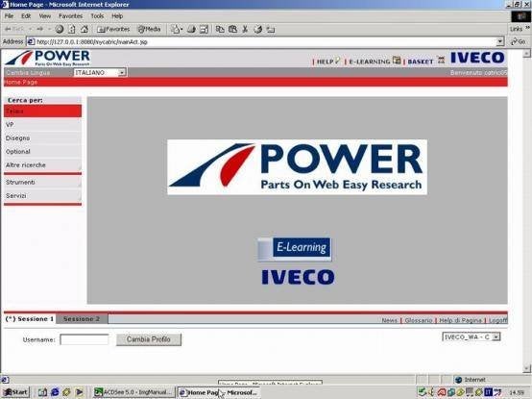Open the Tools menu
532x399 pixels.
pos(97,16)
